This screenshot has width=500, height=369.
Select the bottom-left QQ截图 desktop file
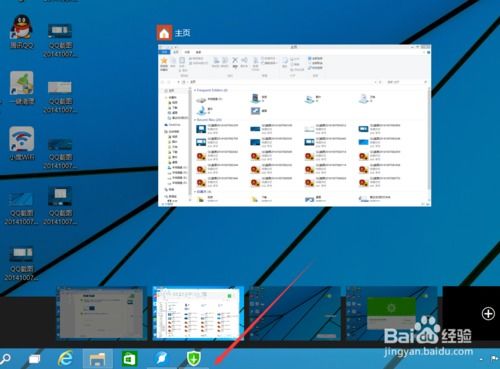pos(21,263)
